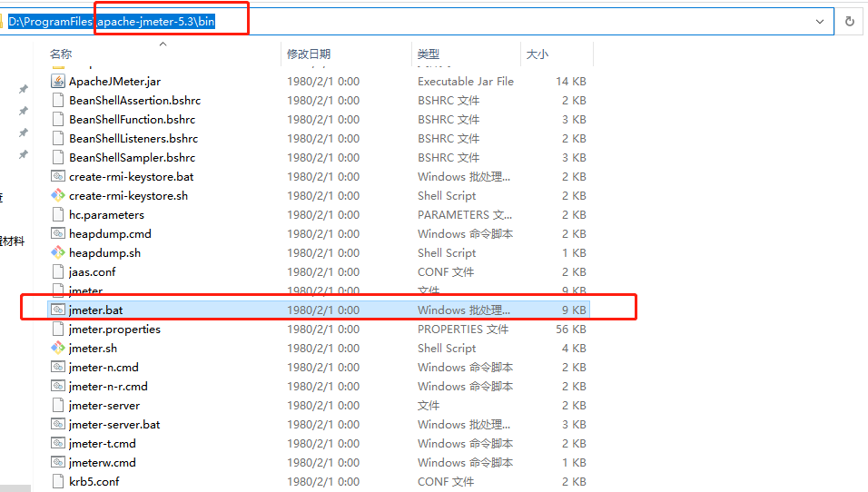
Task: Click the jmeter.bat batch file icon
Action: click(58, 310)
